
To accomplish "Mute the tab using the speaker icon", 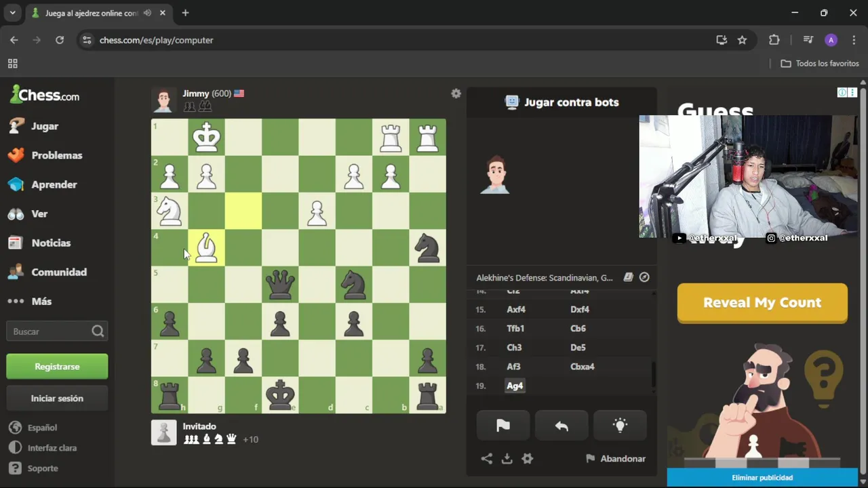I will 147,13.
